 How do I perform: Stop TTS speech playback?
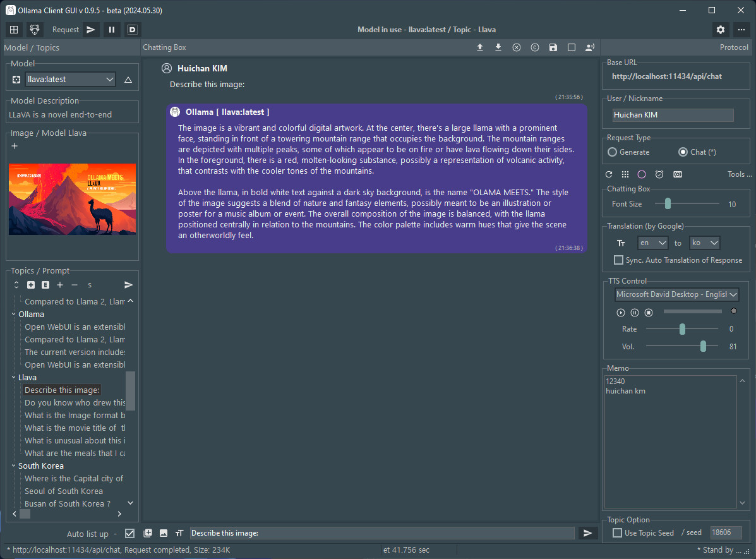point(649,313)
